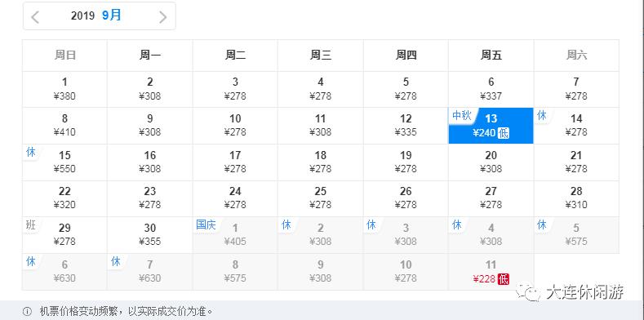Screen dimensions: 644x320
Task: Click the 中秋 holiday tag
Action: coord(462,115)
